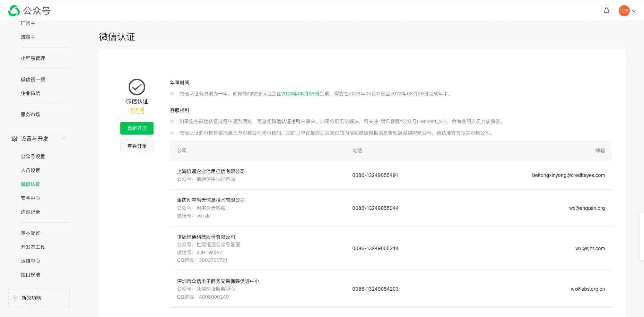
Task: Click the 年审时间 section heading
Action: click(x=180, y=83)
